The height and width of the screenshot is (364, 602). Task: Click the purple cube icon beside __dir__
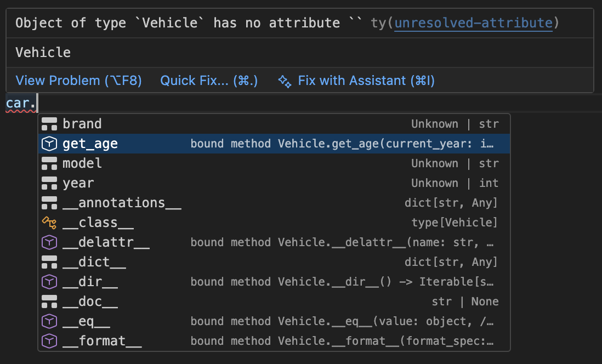(x=49, y=282)
